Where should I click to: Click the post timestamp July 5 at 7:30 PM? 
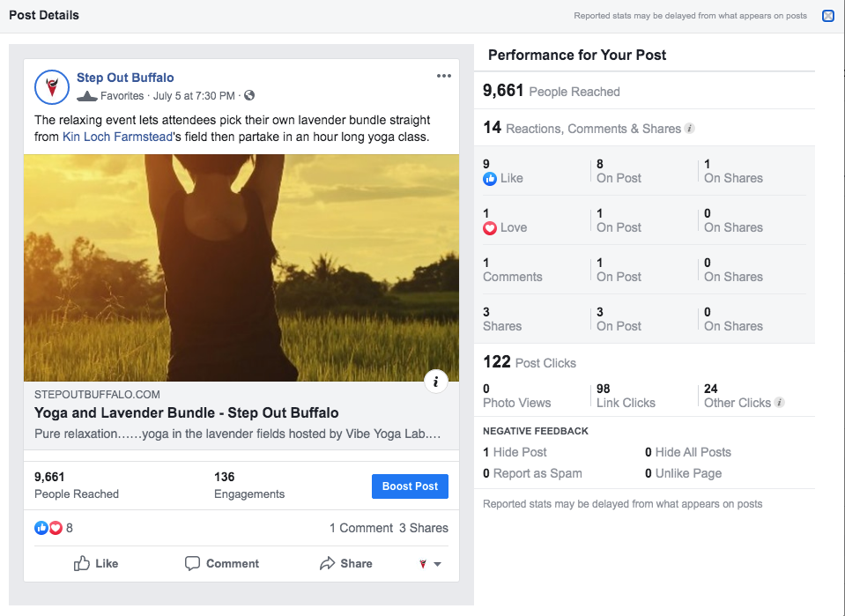coord(194,96)
